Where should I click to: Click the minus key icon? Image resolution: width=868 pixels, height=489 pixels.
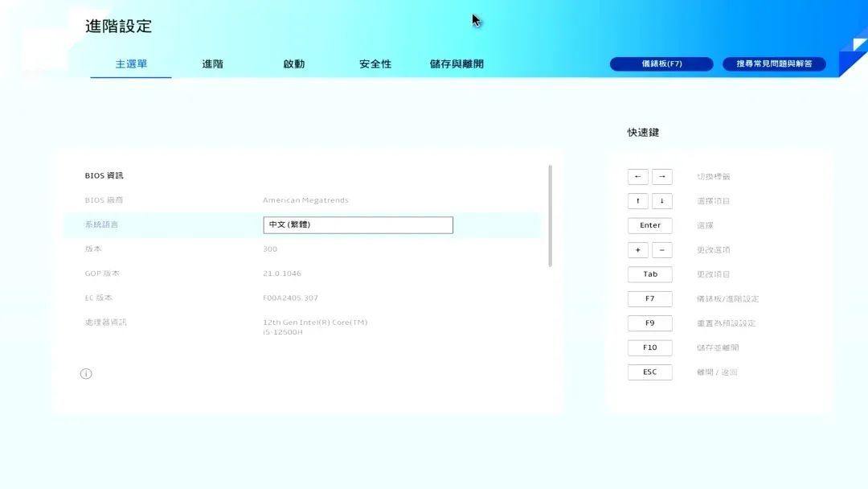[661, 249]
